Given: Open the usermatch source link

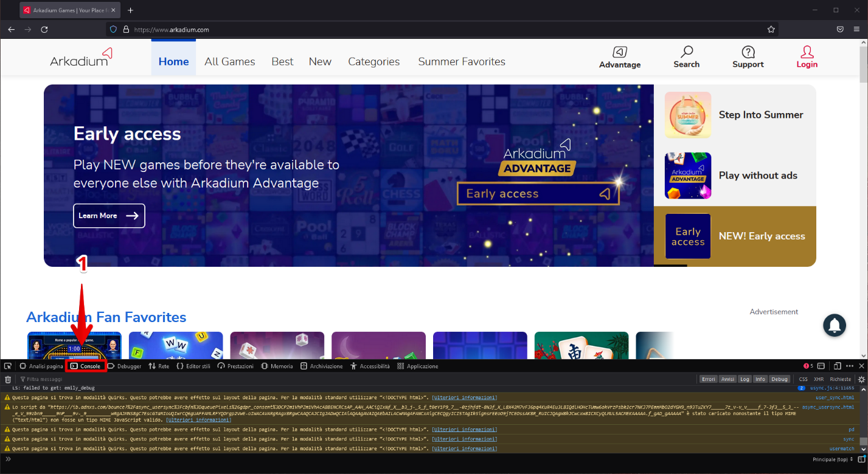Looking at the screenshot, I should [x=842, y=448].
